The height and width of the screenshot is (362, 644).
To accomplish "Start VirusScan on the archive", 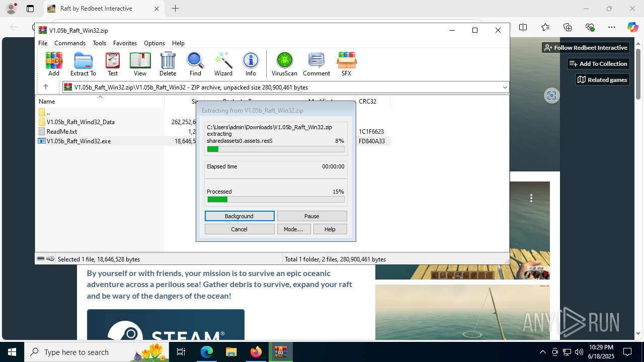I will click(x=284, y=64).
